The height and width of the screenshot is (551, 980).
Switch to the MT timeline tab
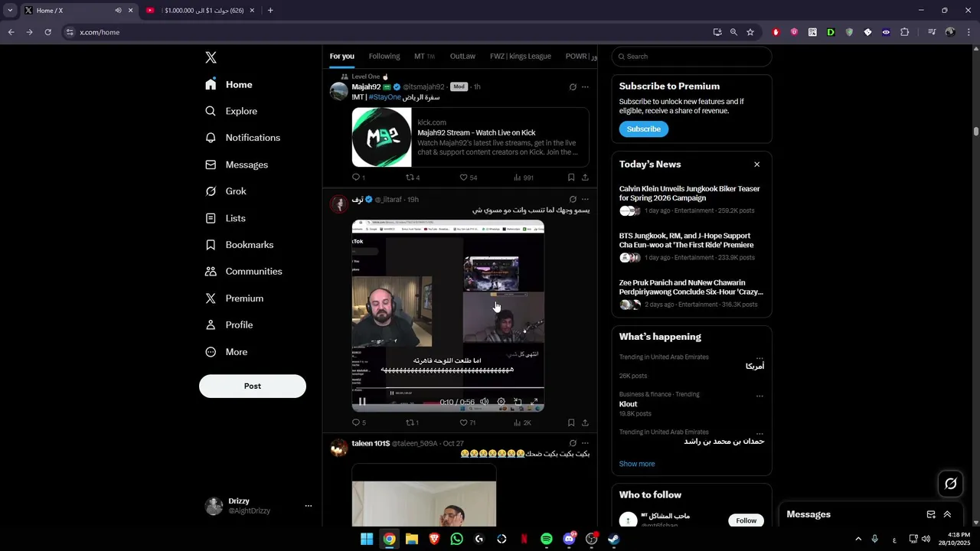click(424, 56)
